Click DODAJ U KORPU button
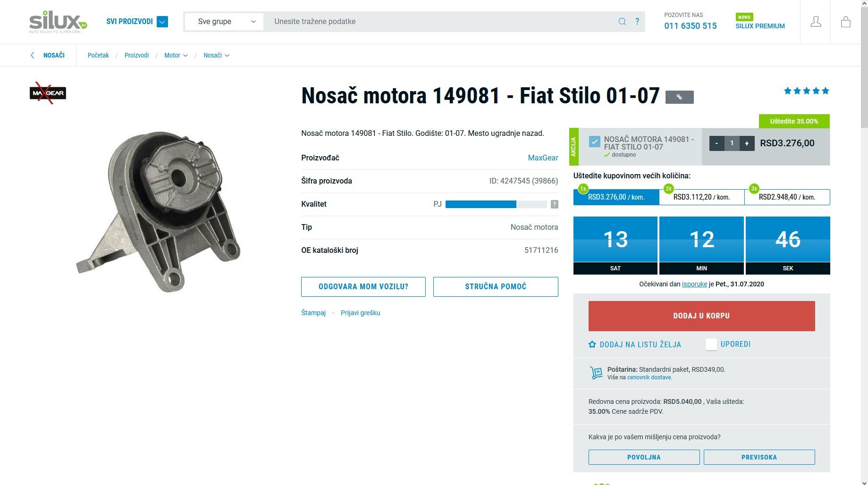 point(701,316)
